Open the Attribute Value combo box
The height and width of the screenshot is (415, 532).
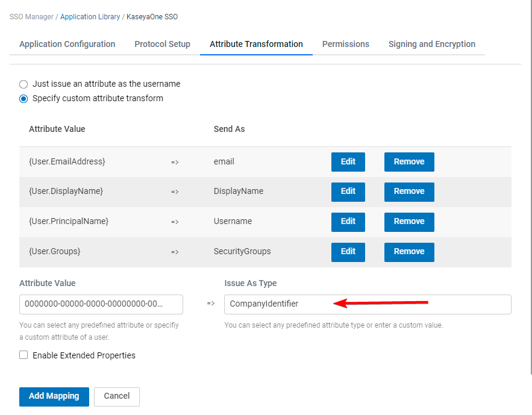click(x=101, y=304)
